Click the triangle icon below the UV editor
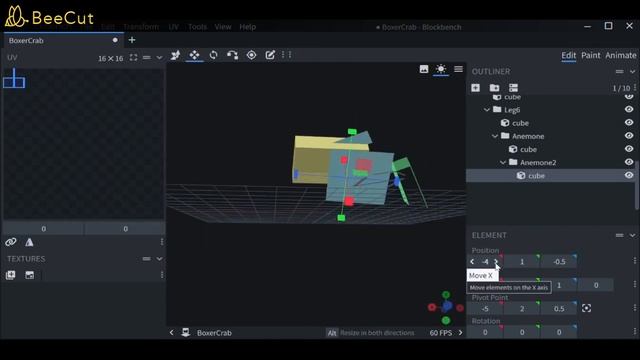 point(29,242)
